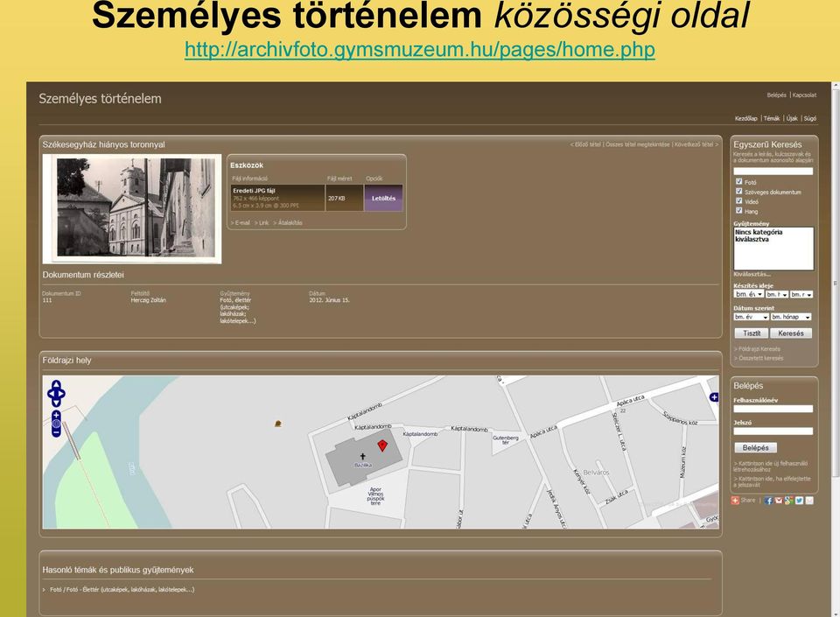Open the Kezdőlap menu item
Viewport: 840px width, 617px height.
tap(745, 118)
